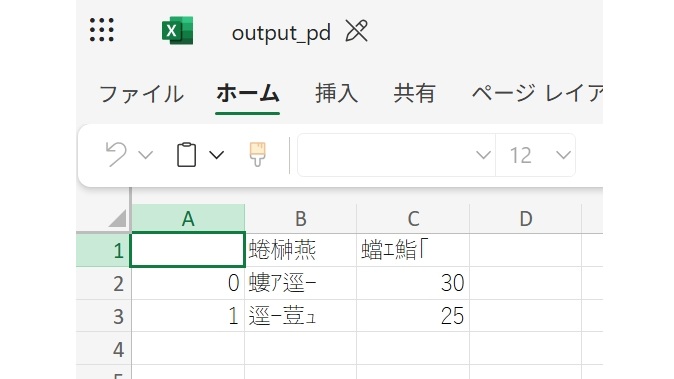Screen dimensions: 674x379
Task: Click the clipboard paste icon
Action: click(x=187, y=155)
